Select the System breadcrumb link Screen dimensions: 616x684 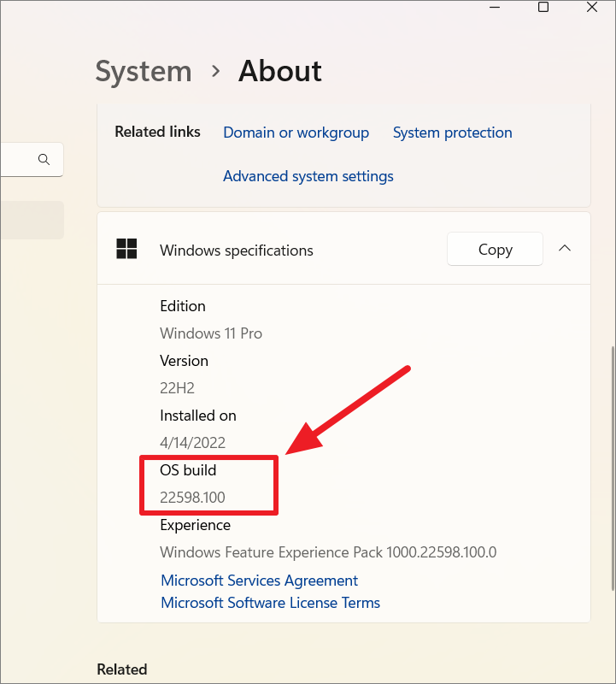click(x=143, y=71)
